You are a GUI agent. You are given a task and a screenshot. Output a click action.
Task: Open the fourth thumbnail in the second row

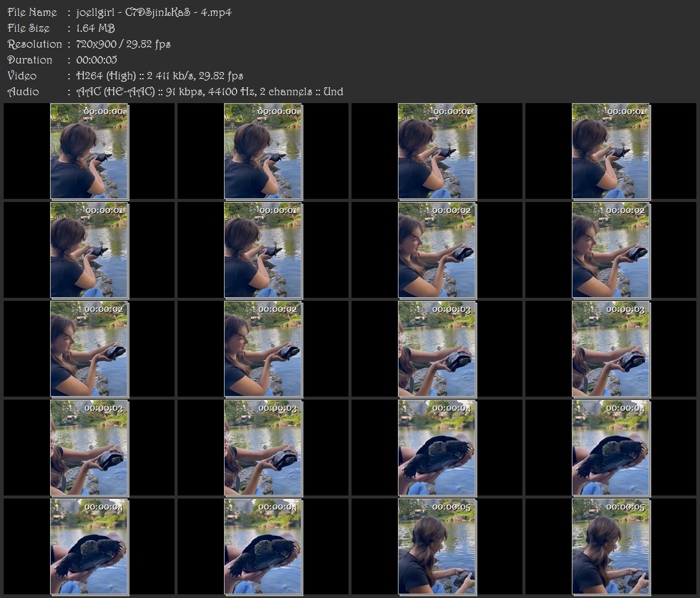point(611,250)
